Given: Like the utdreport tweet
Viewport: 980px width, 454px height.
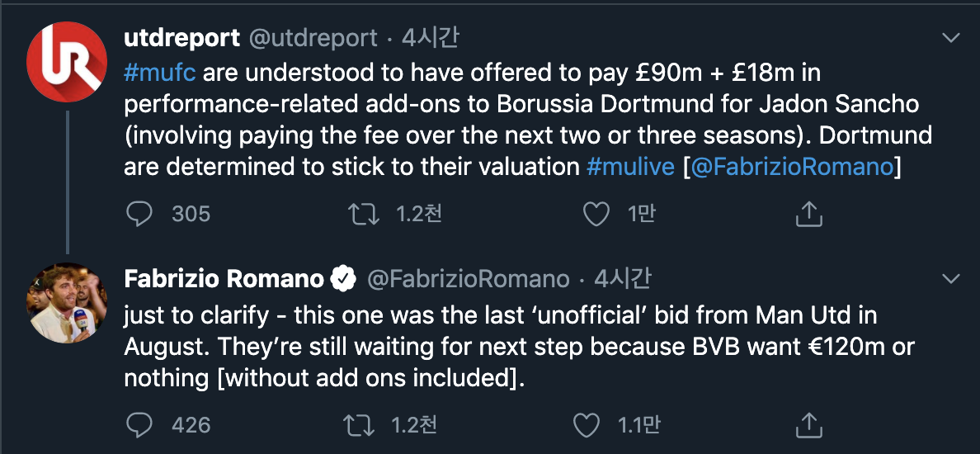Looking at the screenshot, I should [x=596, y=215].
